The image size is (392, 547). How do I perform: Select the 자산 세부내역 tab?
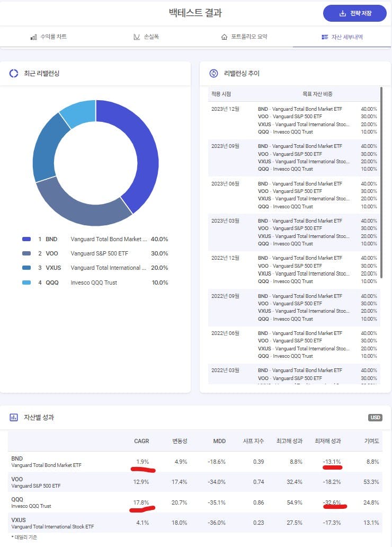[x=342, y=37]
